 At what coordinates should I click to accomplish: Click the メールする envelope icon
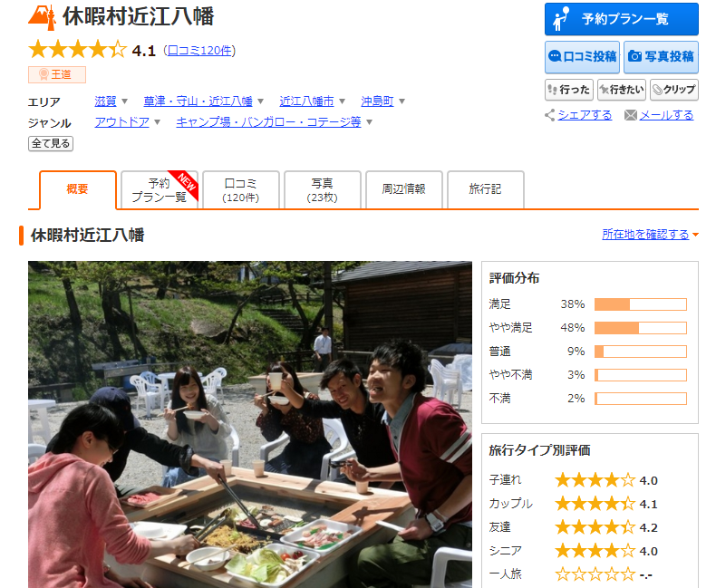pos(630,115)
